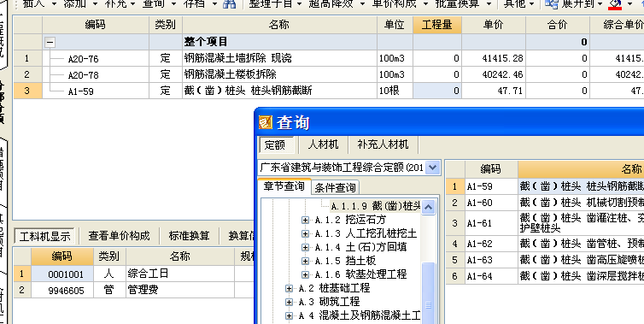The height and width of the screenshot is (324, 644).
Task: Click the 工程量 cell of row A1-59
Action: coord(437,91)
